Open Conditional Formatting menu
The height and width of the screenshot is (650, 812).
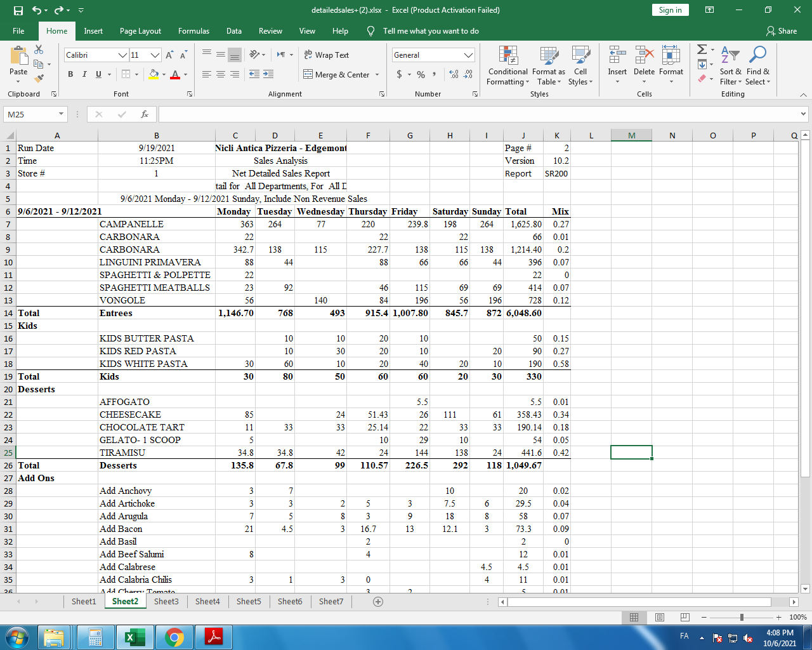click(x=507, y=65)
